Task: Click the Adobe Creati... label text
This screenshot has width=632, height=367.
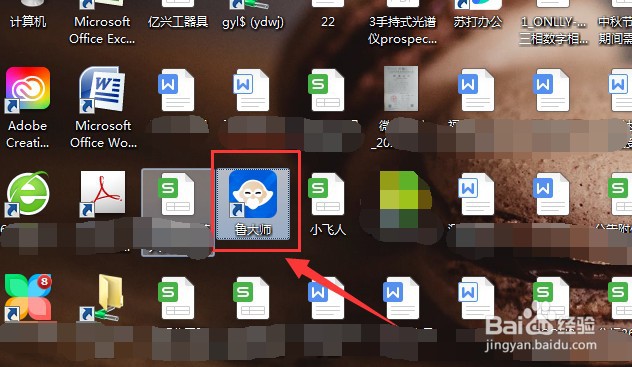Action: (x=27, y=134)
